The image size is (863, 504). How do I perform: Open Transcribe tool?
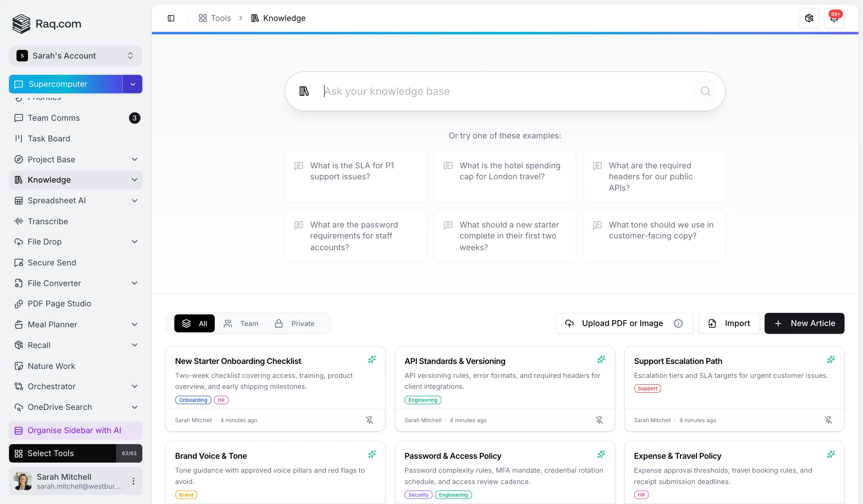(x=76, y=221)
